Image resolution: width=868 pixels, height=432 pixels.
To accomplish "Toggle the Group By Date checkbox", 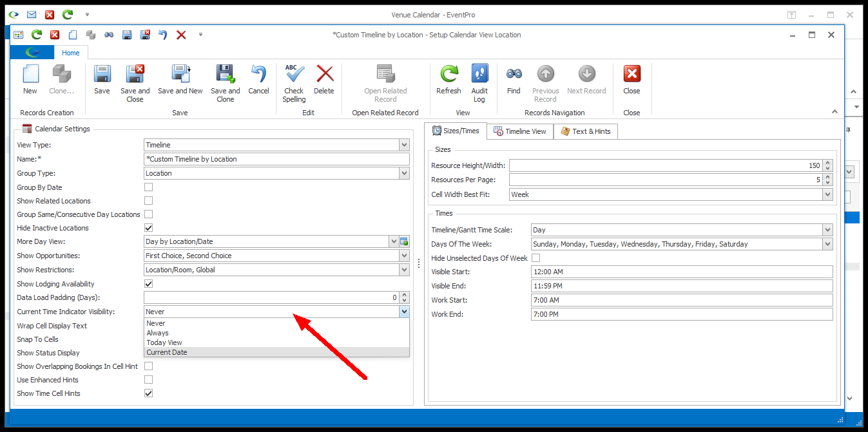I will (x=149, y=187).
